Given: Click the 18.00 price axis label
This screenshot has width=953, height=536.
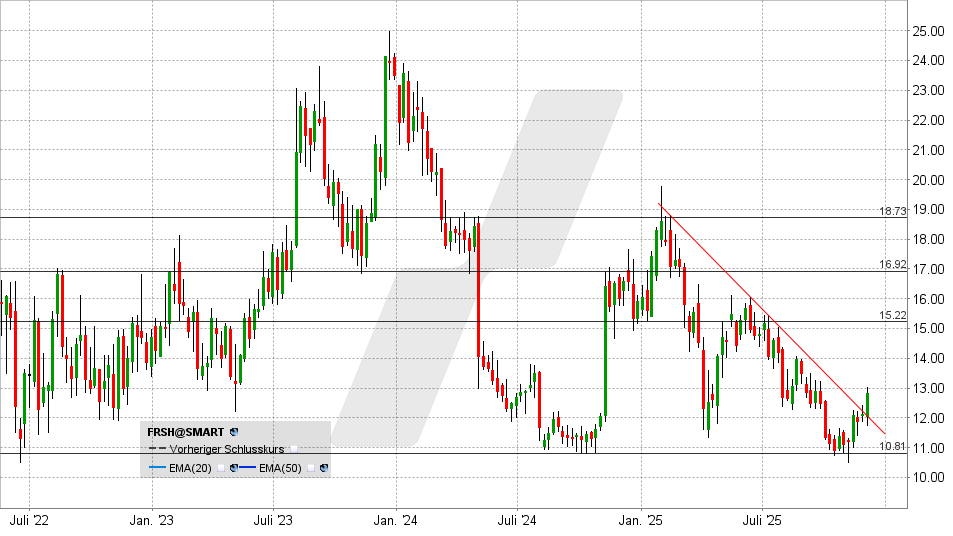Looking at the screenshot, I should pos(928,239).
